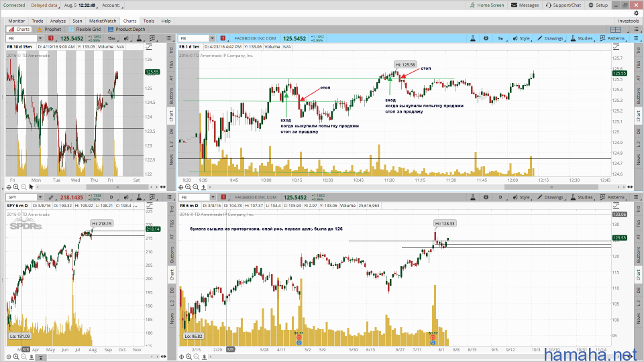The image size is (644, 362).
Task: Click the expand arrows at the top-left chart scrollbar end
Action: point(163,187)
